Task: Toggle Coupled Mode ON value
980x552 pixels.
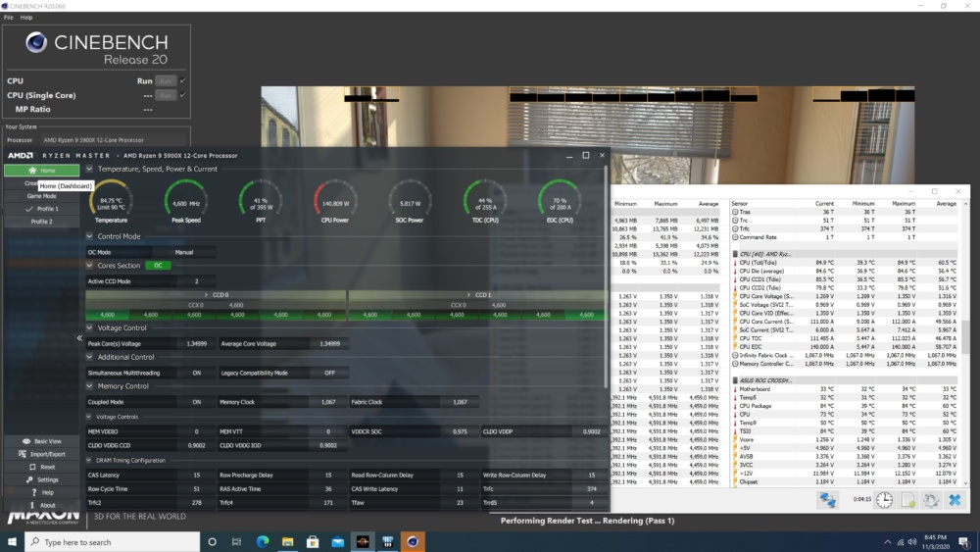Action: [x=196, y=402]
